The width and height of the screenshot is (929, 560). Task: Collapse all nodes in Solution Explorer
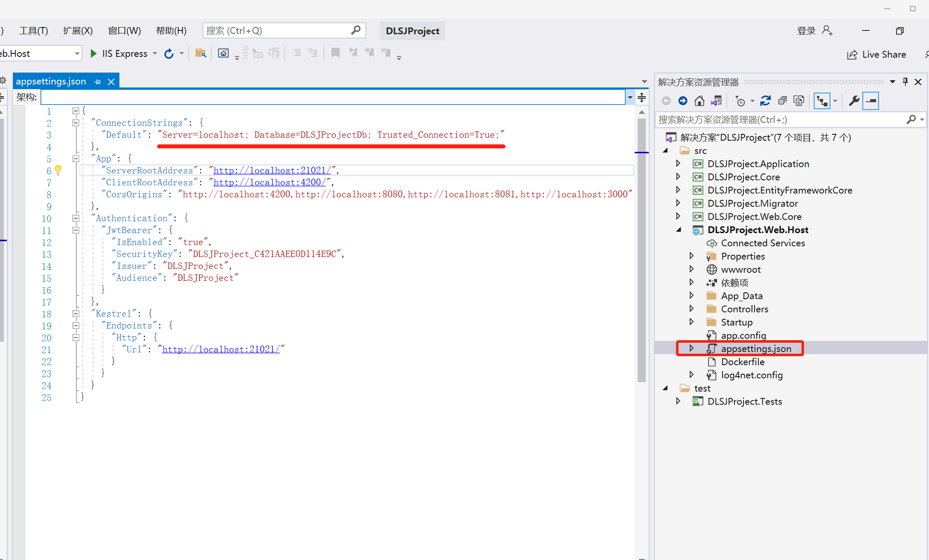pos(782,100)
